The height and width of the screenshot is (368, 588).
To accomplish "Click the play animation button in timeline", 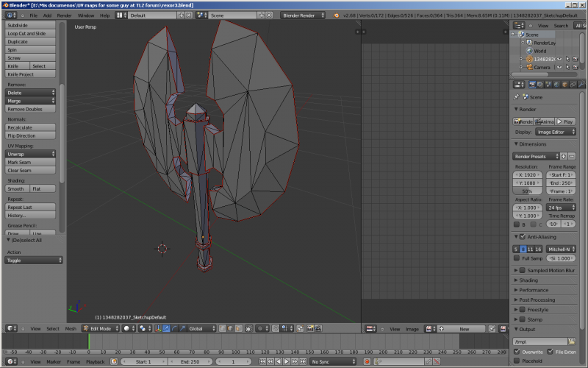I will coord(287,361).
